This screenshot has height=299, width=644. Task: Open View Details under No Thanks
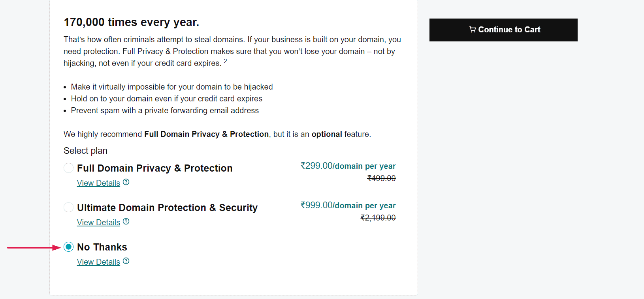tap(98, 262)
